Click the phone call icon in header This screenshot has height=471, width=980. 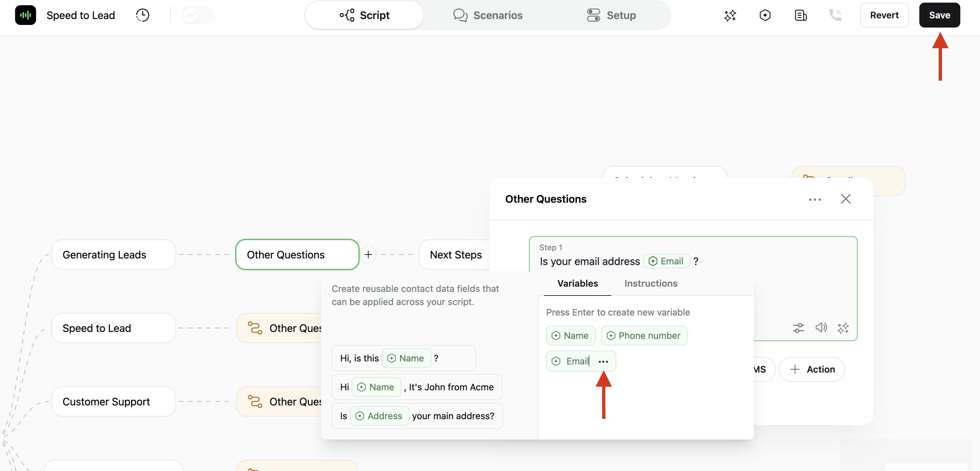pyautogui.click(x=835, y=15)
